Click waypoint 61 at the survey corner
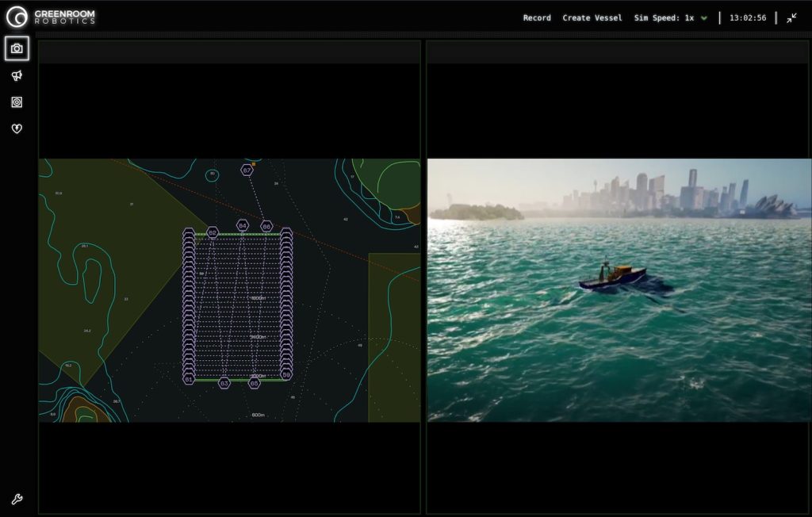812x517 pixels. (189, 380)
